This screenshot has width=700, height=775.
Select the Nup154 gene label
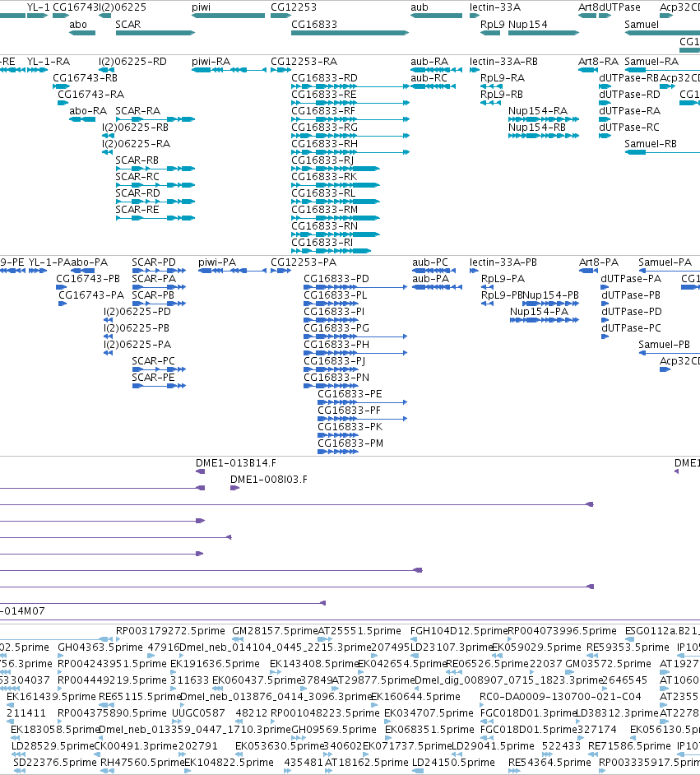(x=527, y=24)
